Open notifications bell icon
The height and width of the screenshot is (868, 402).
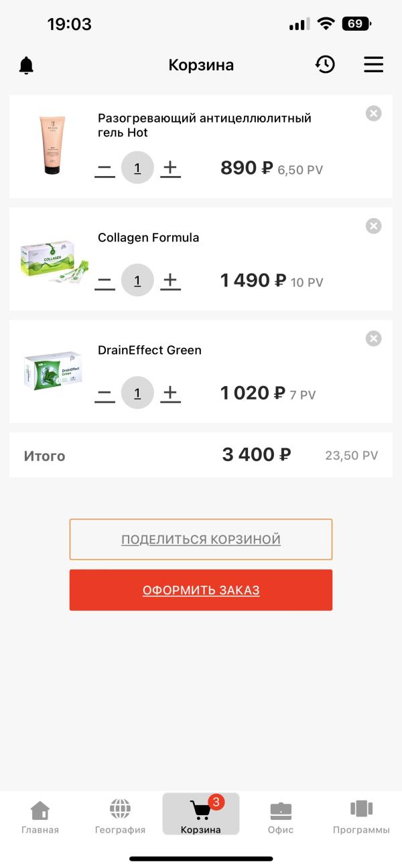(x=26, y=65)
